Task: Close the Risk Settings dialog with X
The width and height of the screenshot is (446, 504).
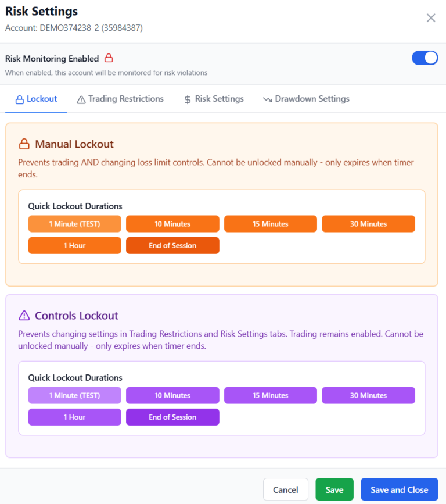Action: (x=431, y=18)
